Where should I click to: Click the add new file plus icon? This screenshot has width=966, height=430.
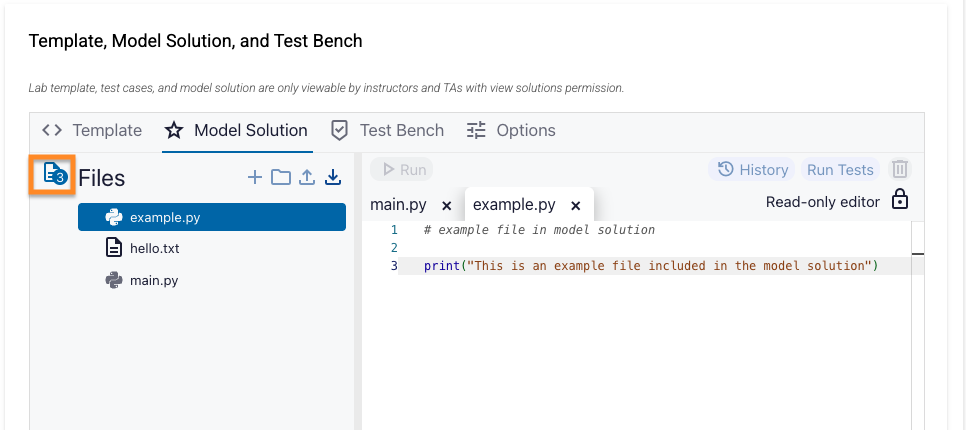[x=255, y=177]
